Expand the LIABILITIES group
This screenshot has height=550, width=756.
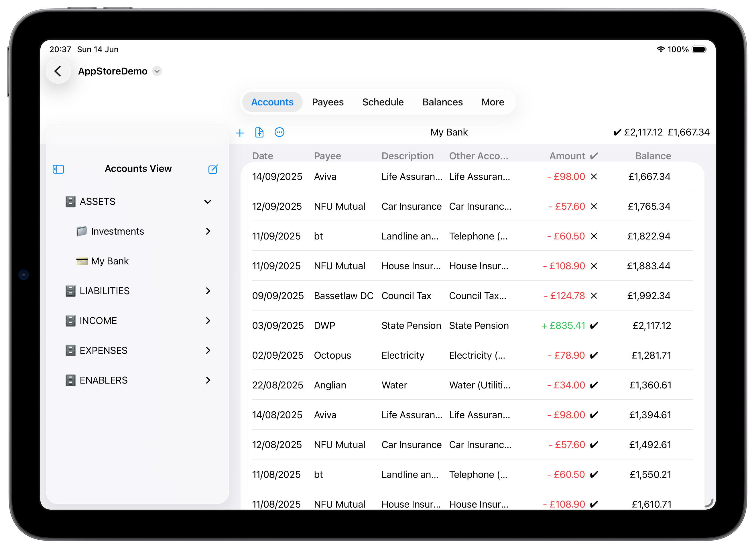208,291
